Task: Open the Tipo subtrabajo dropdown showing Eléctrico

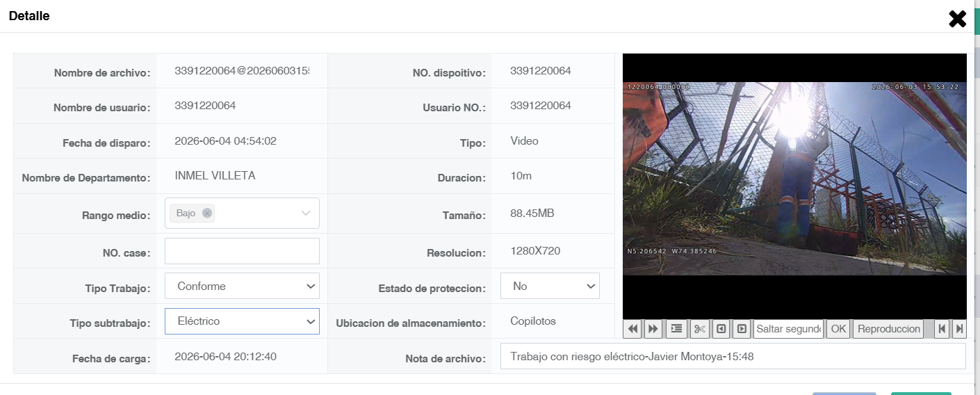Action: [x=242, y=321]
